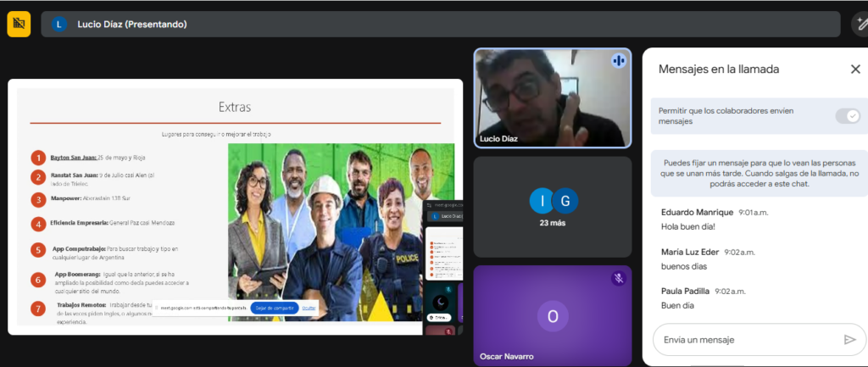868x367 pixels.
Task: Close the Mensajes en la llamada panel
Action: coord(854,70)
